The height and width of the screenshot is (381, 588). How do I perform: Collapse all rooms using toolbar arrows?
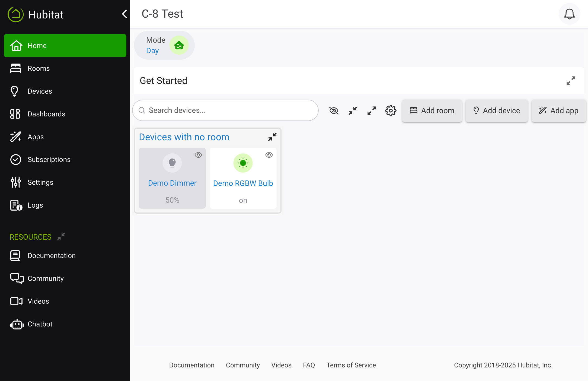click(353, 111)
